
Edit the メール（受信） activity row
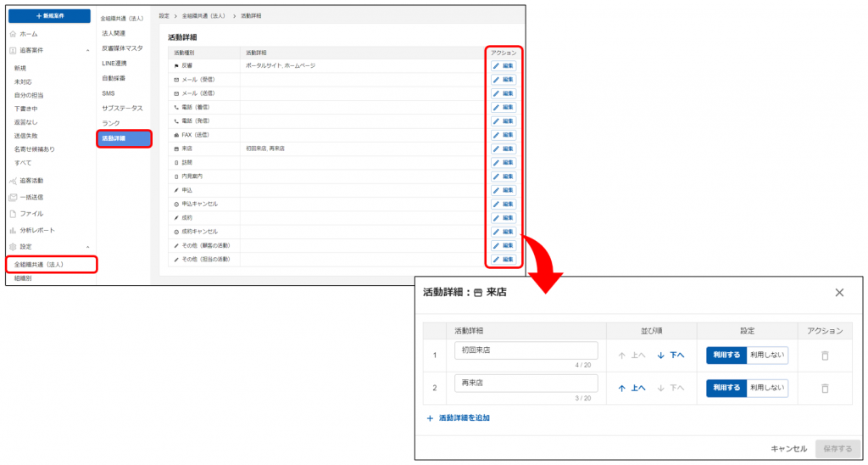point(504,80)
